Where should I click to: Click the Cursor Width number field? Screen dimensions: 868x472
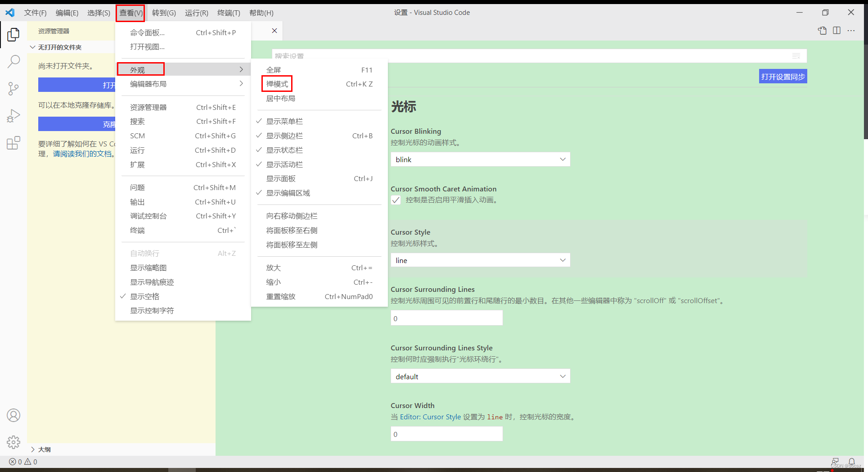pyautogui.click(x=446, y=434)
